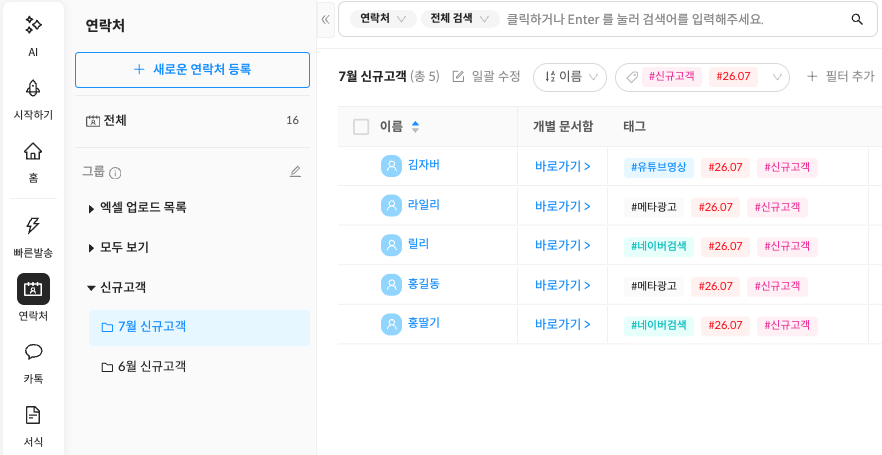This screenshot has width=882, height=455.
Task: Open 릴리's 바로가기 link
Action: [562, 246]
